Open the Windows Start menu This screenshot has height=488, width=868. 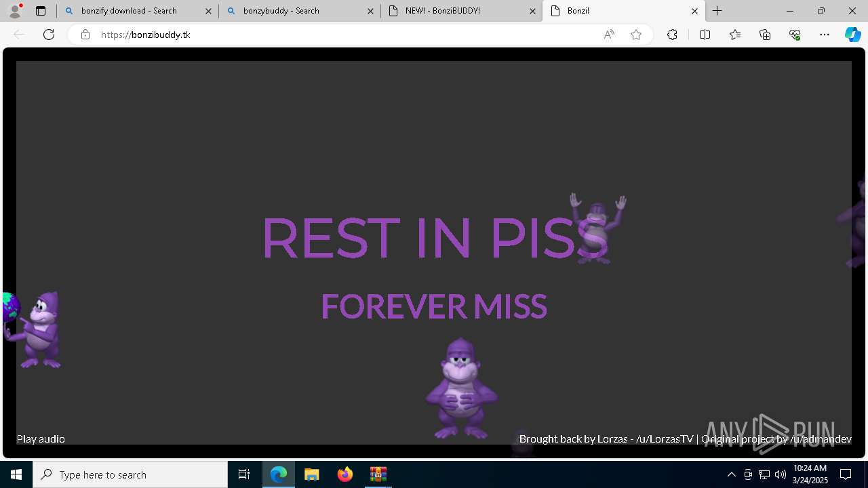16,474
